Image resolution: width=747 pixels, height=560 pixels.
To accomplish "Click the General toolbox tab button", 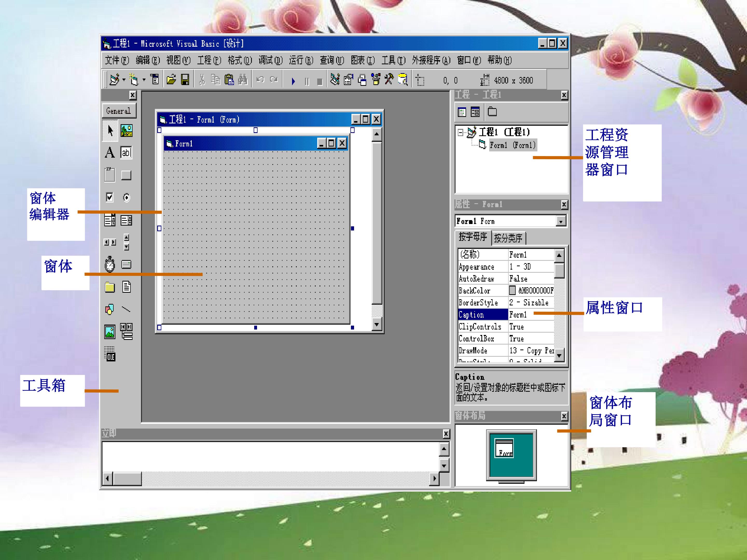I will pos(119,111).
